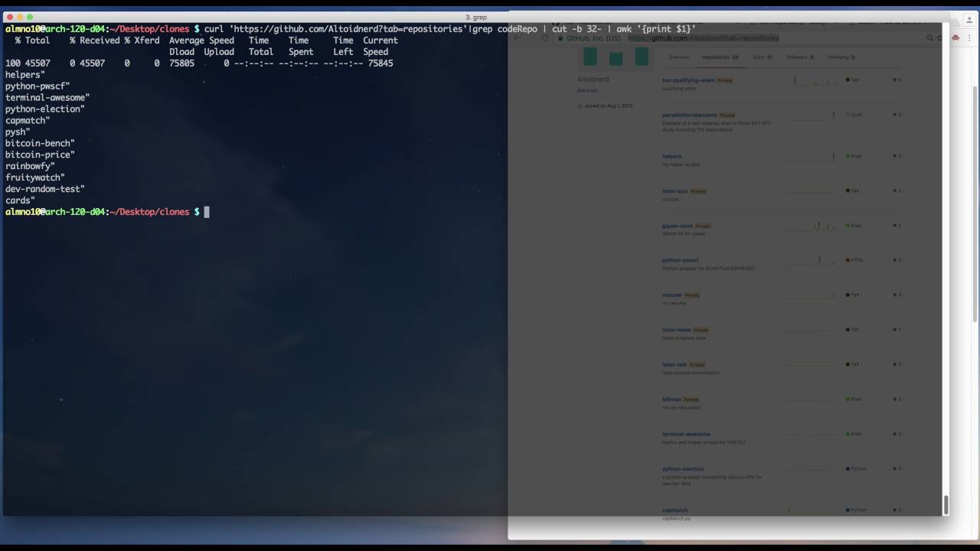The height and width of the screenshot is (551, 980).
Task: Click the star icon on the helpers row
Action: pos(894,156)
